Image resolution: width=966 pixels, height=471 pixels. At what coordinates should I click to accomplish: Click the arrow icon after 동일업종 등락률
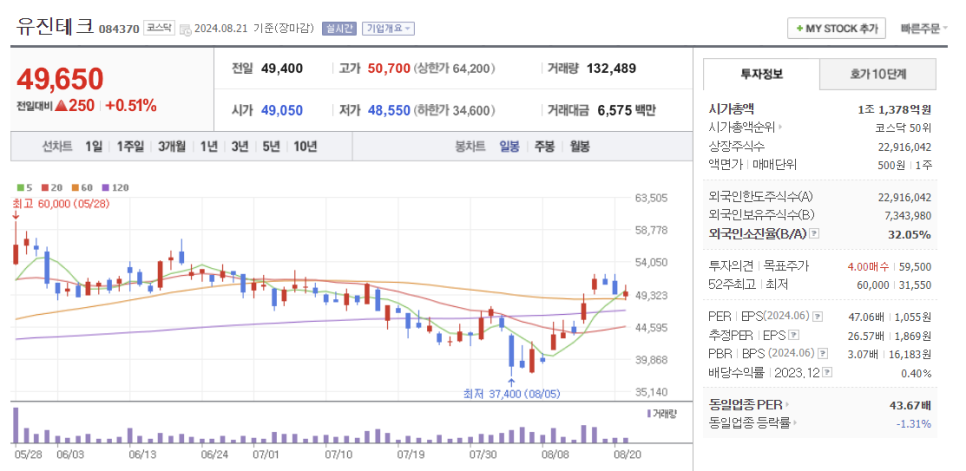(795, 423)
